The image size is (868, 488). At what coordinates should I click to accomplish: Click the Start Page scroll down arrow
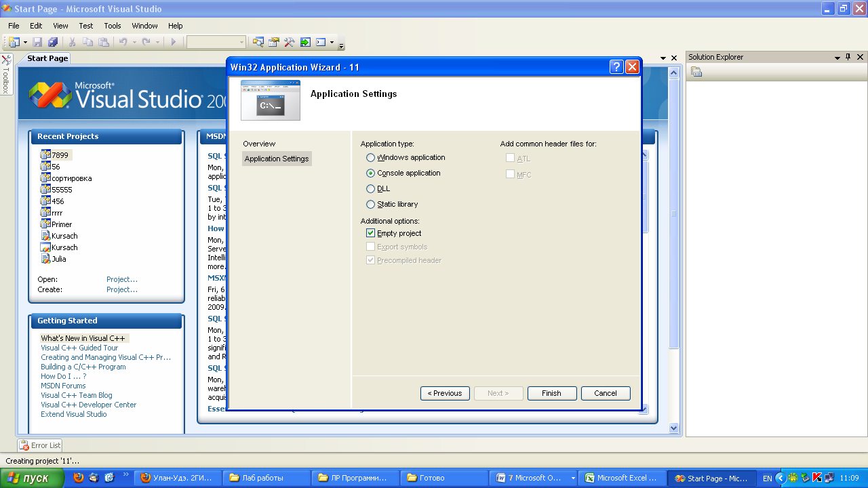(x=673, y=428)
